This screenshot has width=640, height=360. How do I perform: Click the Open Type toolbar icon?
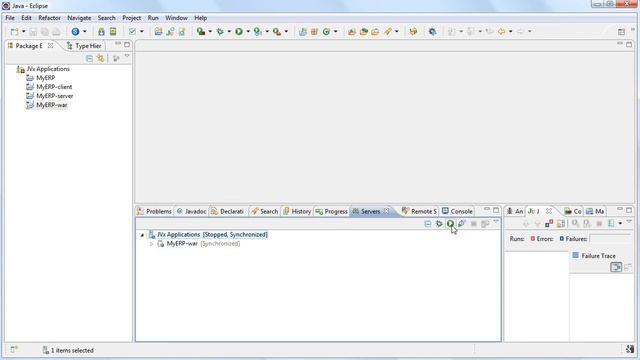(x=352, y=31)
